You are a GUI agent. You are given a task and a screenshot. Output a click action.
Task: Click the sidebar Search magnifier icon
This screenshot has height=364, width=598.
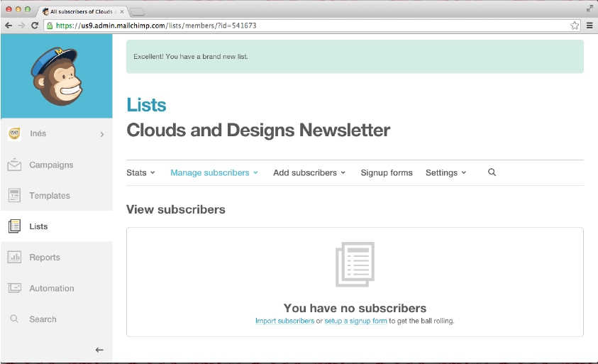coord(14,319)
